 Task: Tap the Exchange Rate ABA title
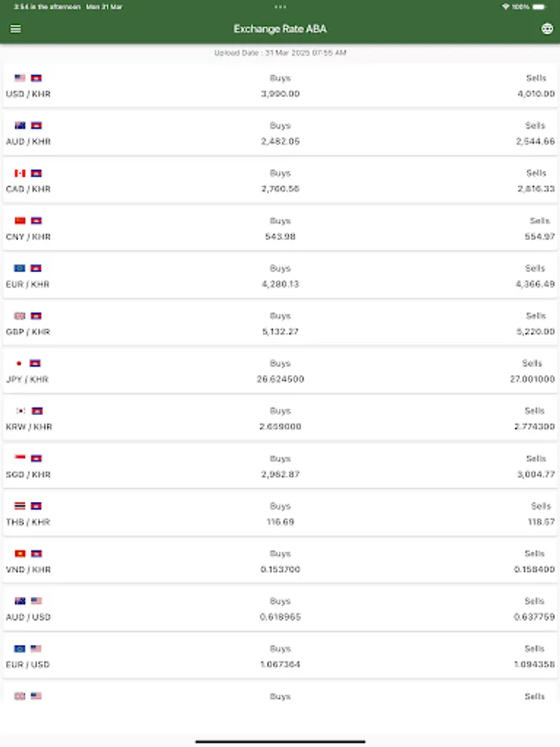pyautogui.click(x=280, y=29)
